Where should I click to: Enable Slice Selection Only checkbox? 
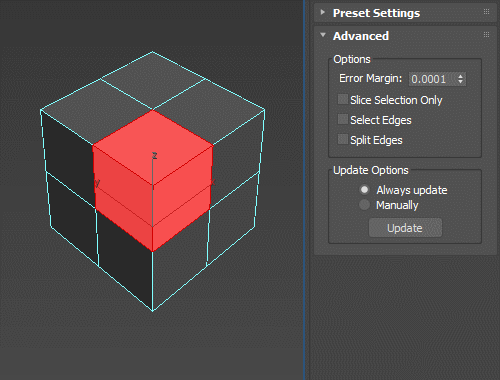pos(343,99)
